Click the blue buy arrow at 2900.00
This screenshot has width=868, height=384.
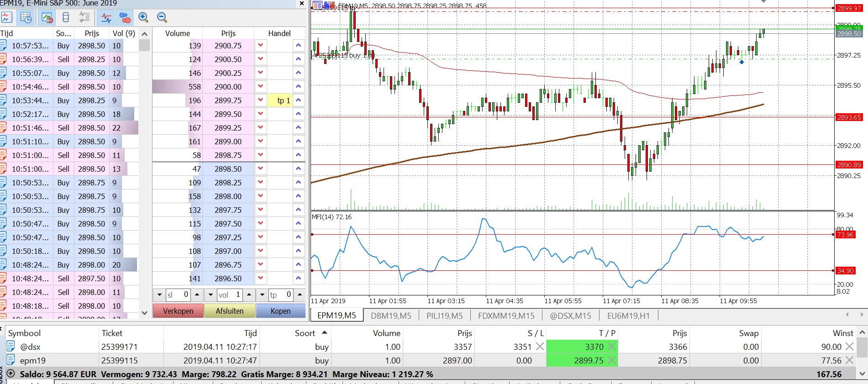tap(298, 86)
